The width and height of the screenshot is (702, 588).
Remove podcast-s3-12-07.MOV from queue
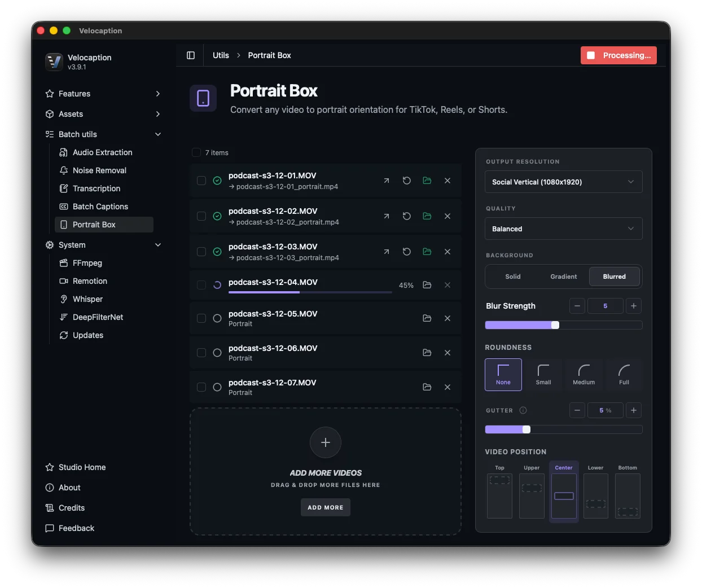point(447,387)
